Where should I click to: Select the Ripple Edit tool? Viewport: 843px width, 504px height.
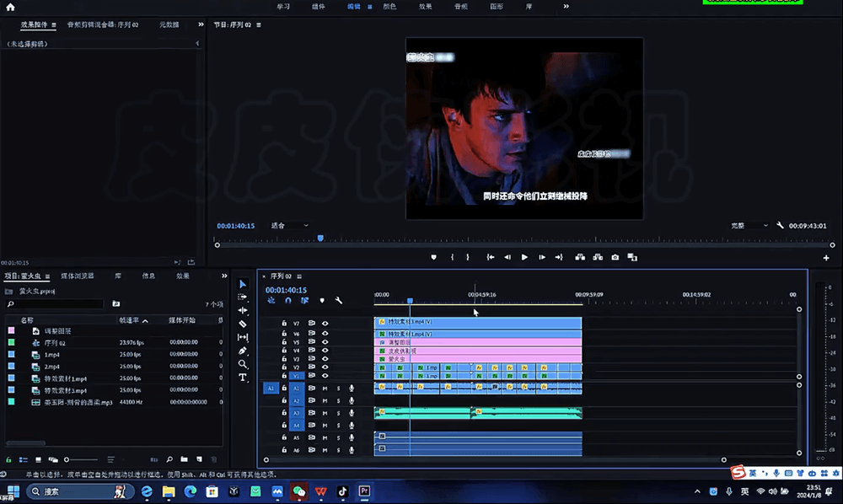tap(243, 310)
